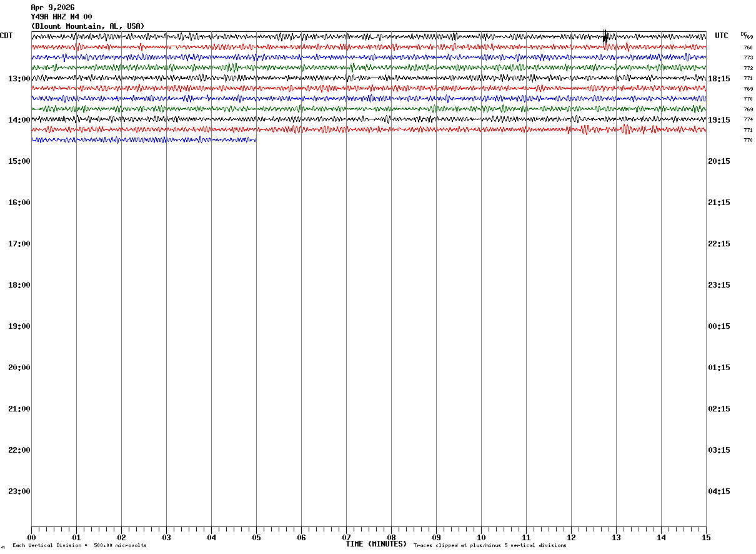Click the 23:00 CDT hour label
756x554 pixels.
click(19, 491)
